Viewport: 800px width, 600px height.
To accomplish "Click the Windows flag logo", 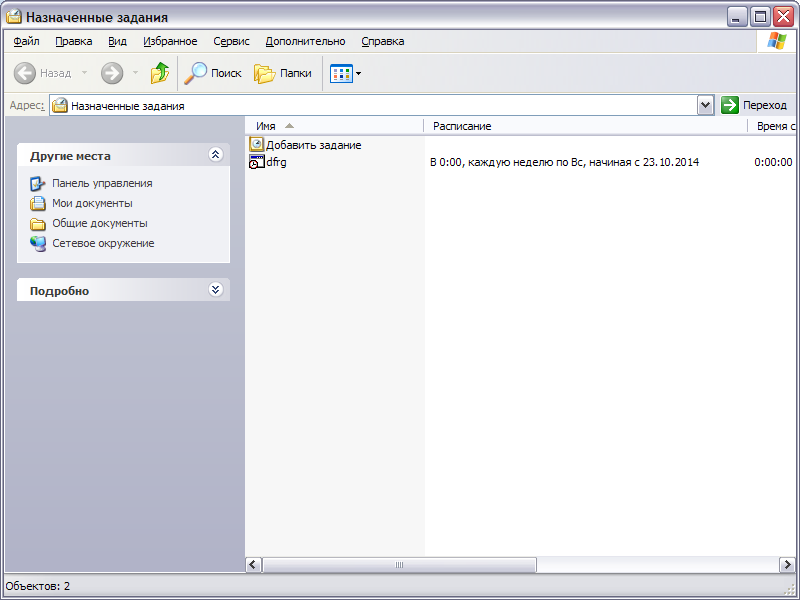I will (777, 41).
